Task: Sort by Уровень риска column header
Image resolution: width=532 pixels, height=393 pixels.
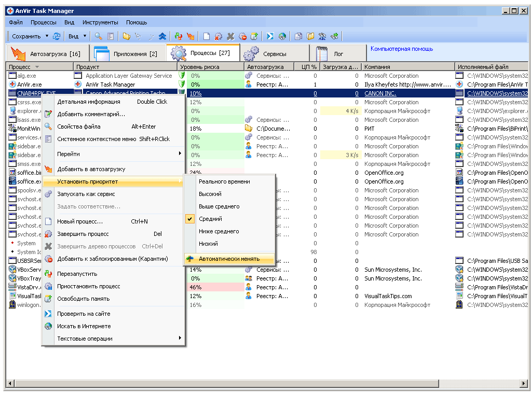Action: coord(199,67)
